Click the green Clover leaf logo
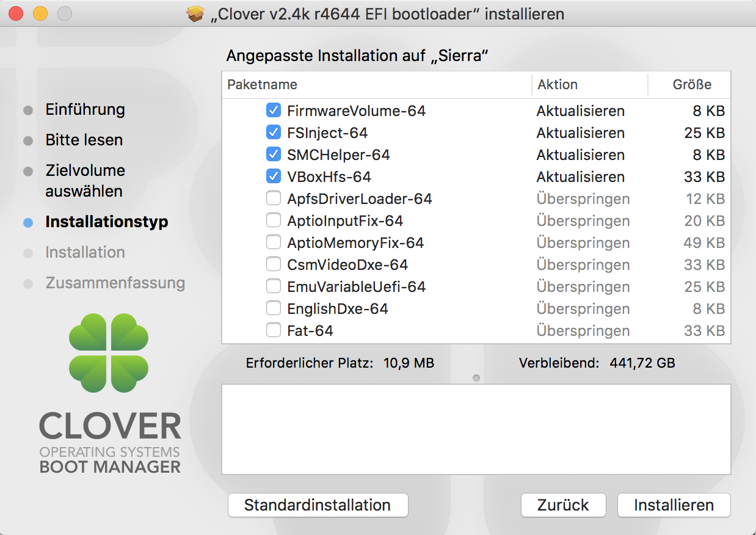This screenshot has width=756, height=535. 109,353
